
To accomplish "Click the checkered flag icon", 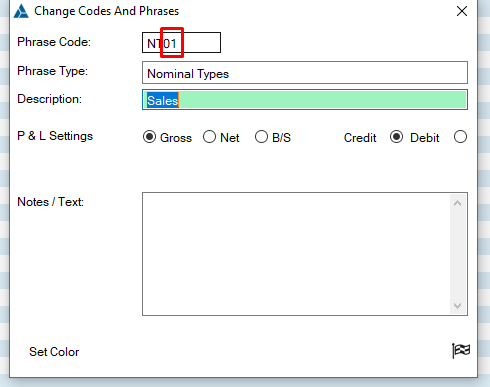I will point(461,351).
